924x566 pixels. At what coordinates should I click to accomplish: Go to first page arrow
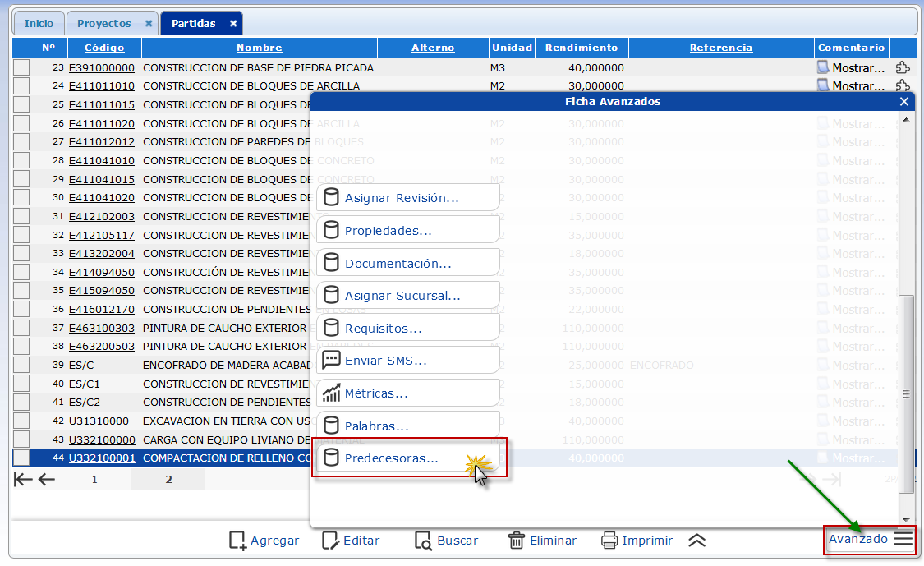(x=23, y=479)
